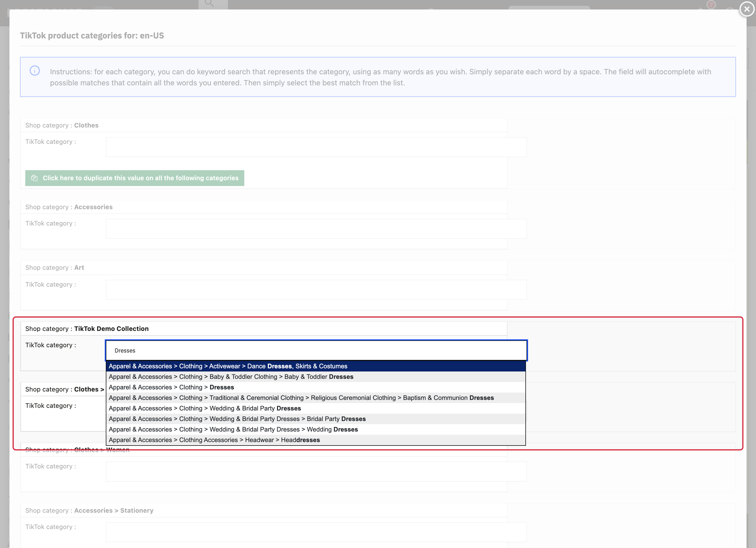
Task: Close the TikTok categories modal
Action: point(747,9)
